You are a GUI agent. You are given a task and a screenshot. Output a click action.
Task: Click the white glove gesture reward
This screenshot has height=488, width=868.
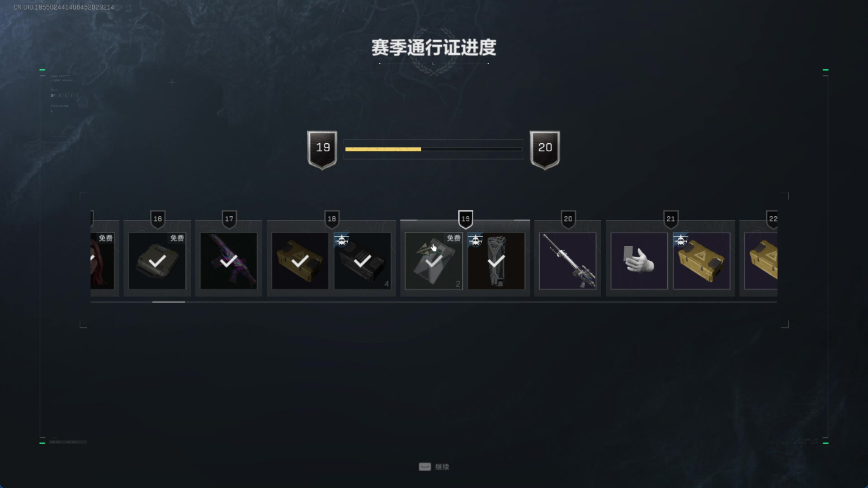point(639,261)
